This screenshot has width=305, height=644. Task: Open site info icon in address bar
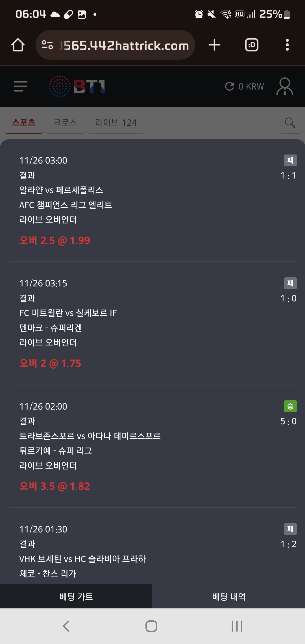click(x=47, y=45)
